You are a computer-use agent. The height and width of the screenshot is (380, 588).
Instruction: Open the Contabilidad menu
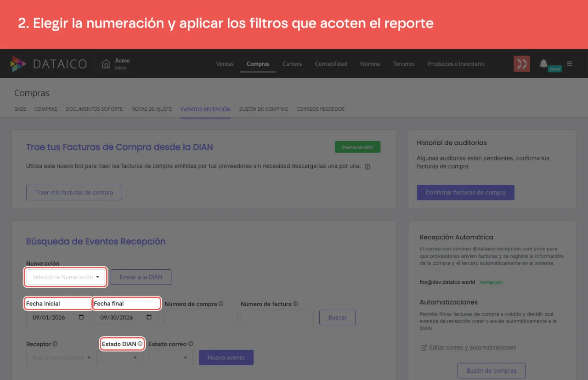(x=331, y=64)
